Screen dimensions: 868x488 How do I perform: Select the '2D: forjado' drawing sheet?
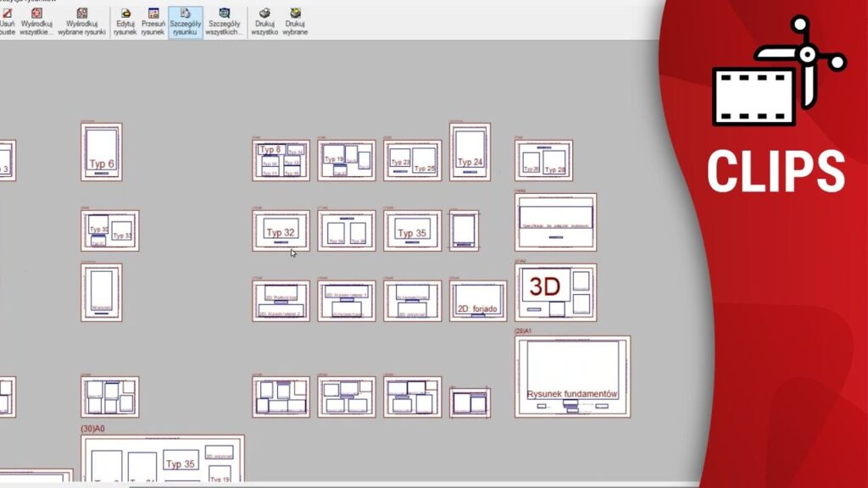click(477, 301)
